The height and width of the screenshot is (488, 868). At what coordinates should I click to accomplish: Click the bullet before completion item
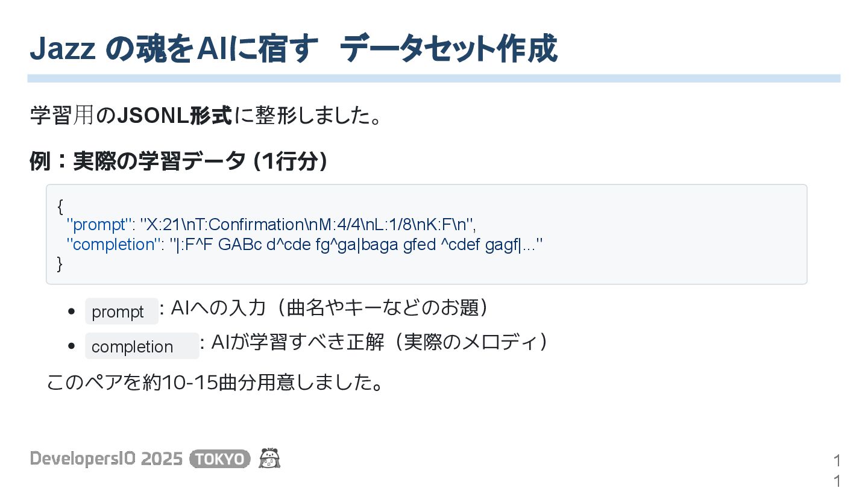[72, 346]
